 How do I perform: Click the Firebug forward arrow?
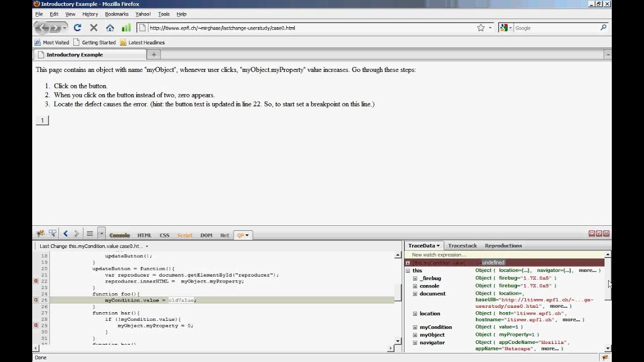(76, 233)
